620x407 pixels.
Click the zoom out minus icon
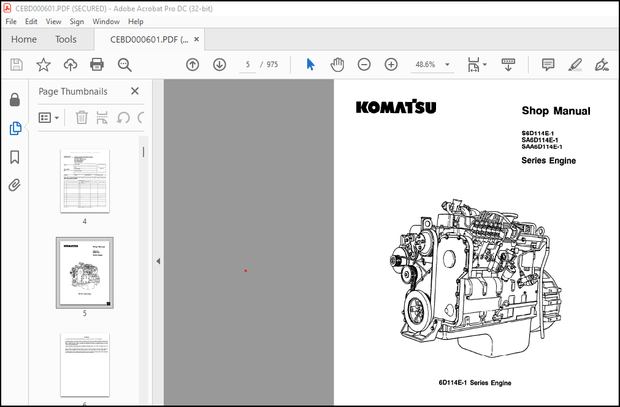(x=364, y=64)
